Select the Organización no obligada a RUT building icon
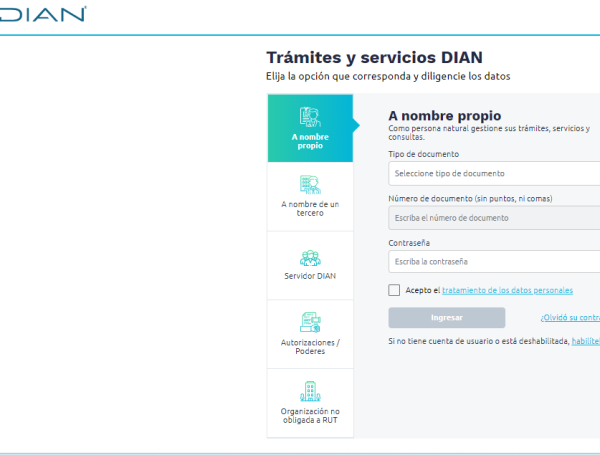 [x=310, y=391]
